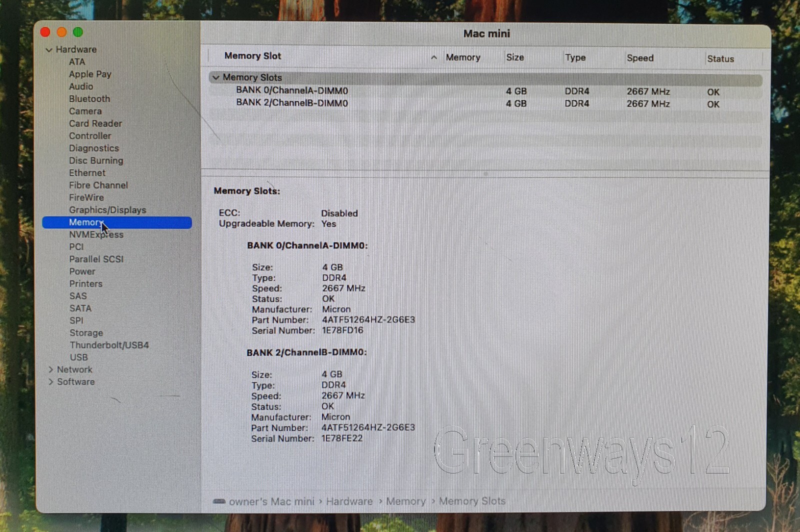The image size is (800, 532).
Task: Sort by Memory Slot column header
Action: point(252,56)
